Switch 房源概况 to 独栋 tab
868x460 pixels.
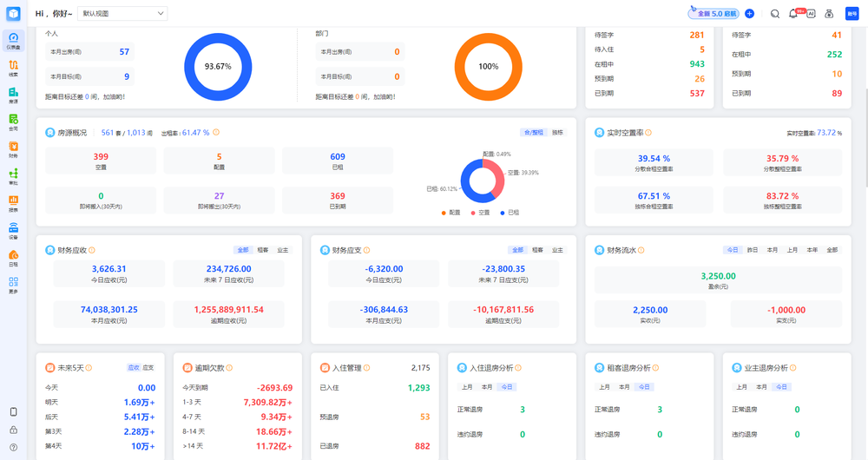(557, 132)
